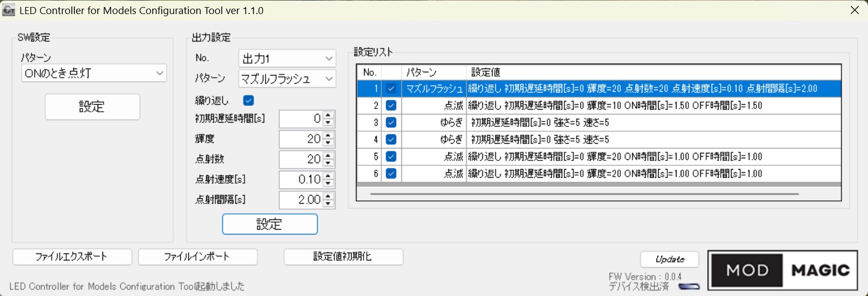Click マズルフラッシュ pattern cell in row 1
The width and height of the screenshot is (868, 296).
pos(434,89)
